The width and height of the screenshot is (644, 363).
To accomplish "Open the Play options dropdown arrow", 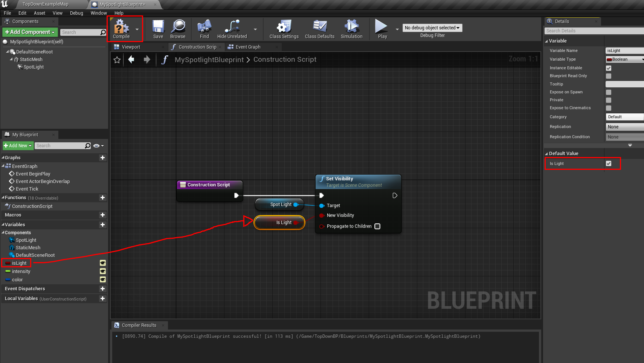I will point(397,29).
